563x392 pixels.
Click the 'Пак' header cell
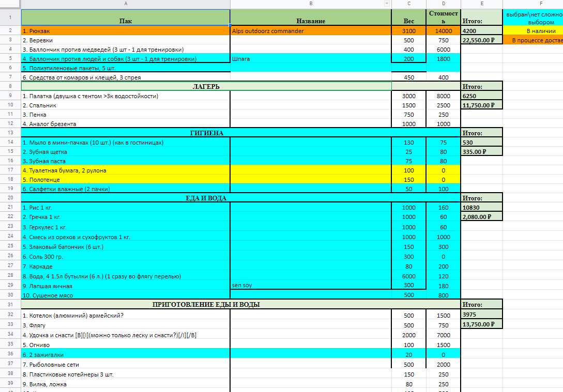tap(126, 17)
